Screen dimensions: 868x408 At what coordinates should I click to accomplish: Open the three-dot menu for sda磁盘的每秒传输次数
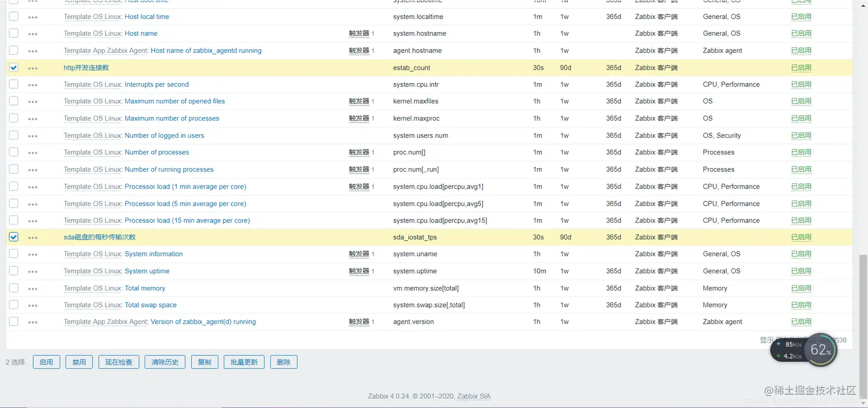click(33, 238)
